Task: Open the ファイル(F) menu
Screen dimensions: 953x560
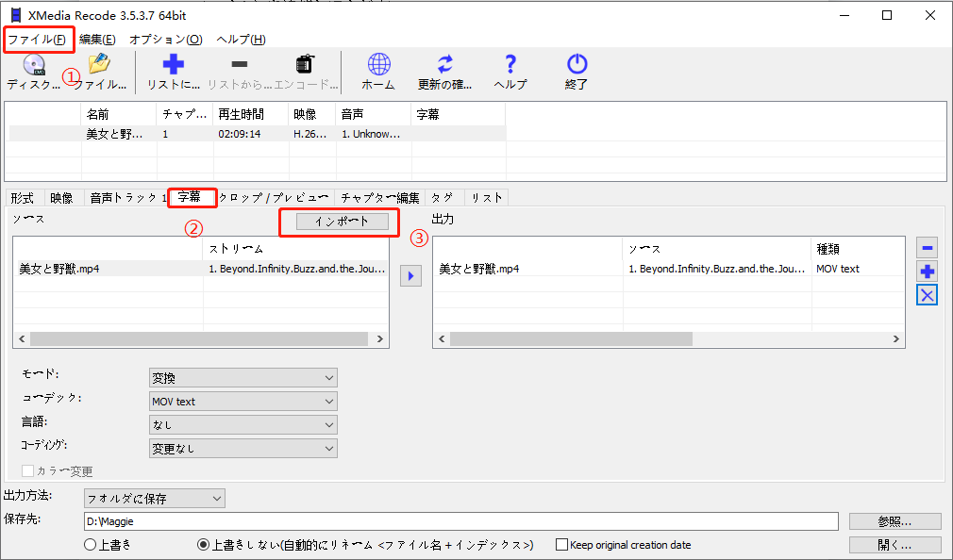Action: [x=38, y=40]
